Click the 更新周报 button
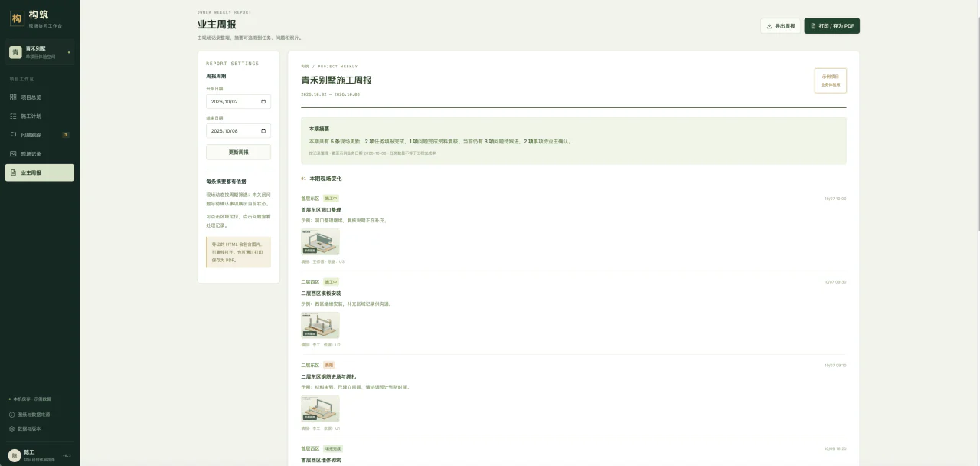Viewport: 980px width, 466px height. coord(238,152)
